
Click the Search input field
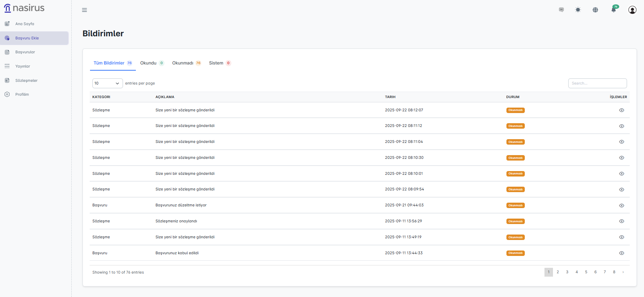[597, 83]
